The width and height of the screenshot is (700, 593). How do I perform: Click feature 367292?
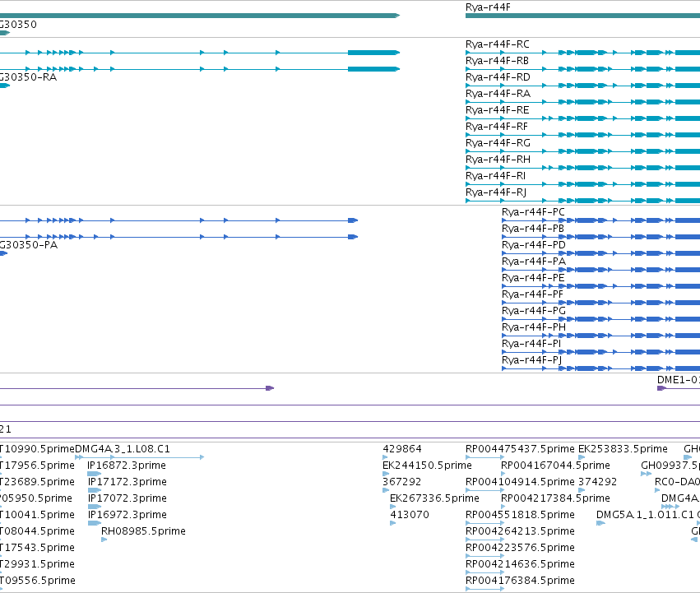(x=401, y=482)
